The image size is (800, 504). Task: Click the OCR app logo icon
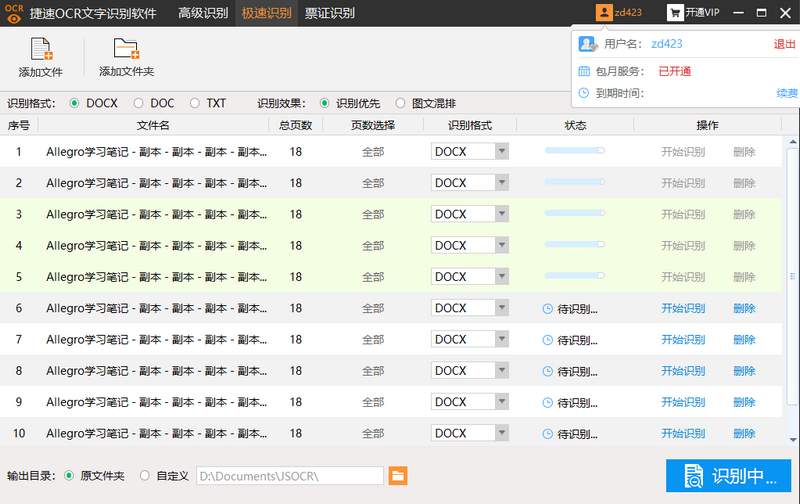14,13
